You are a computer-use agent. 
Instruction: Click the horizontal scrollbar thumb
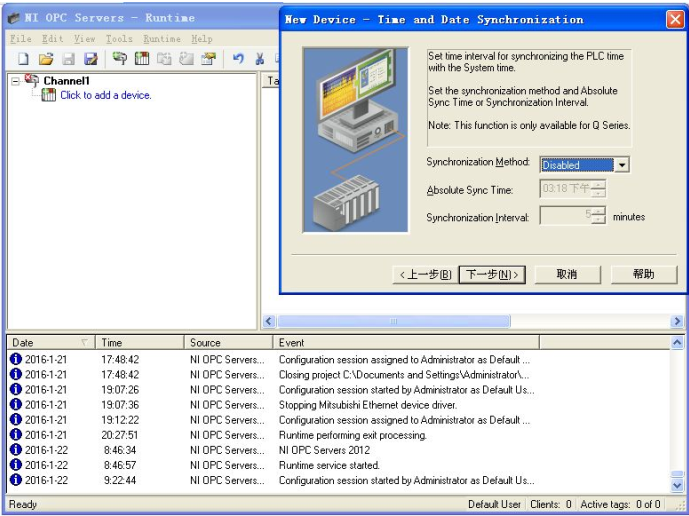point(394,321)
